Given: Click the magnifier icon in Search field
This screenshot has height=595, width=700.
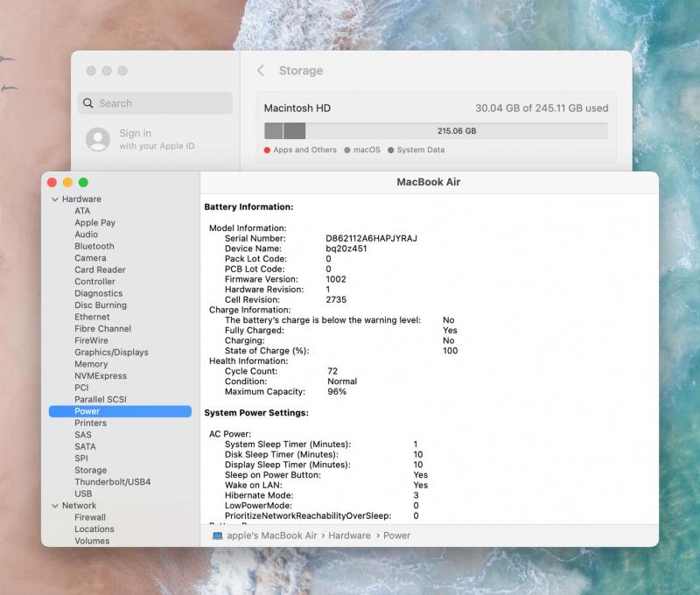Looking at the screenshot, I should click(88, 103).
